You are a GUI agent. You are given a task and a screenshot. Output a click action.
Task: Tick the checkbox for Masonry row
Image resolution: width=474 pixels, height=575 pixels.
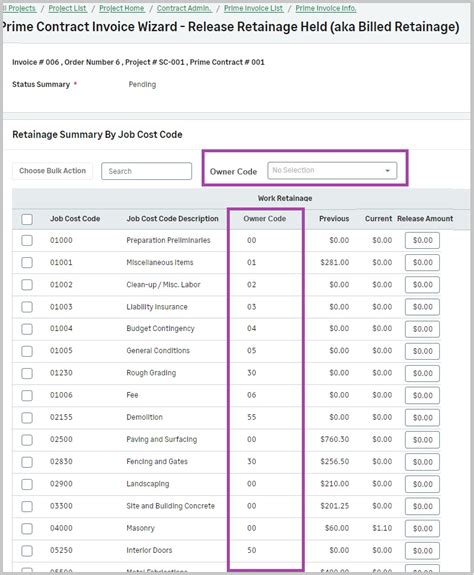coord(27,528)
